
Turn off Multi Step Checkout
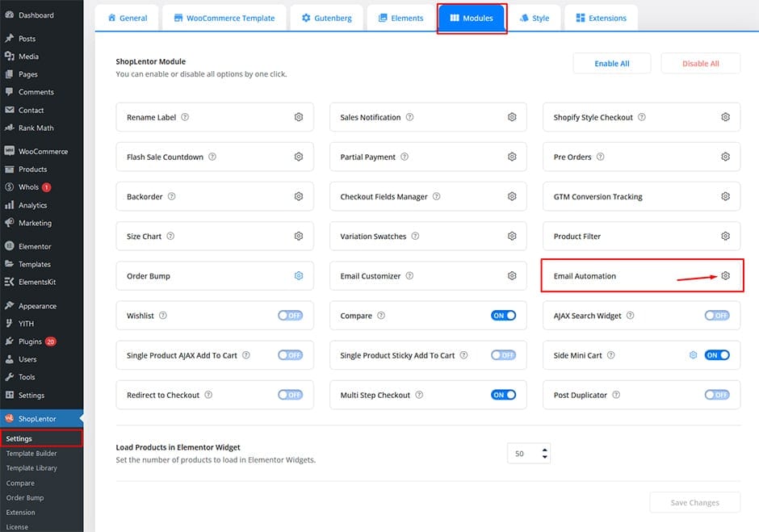[x=503, y=394]
